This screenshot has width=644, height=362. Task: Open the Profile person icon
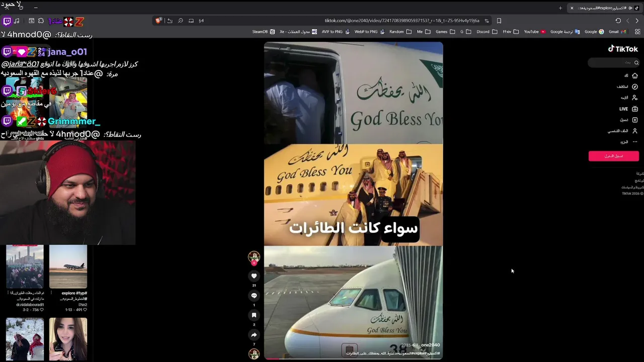(x=635, y=131)
